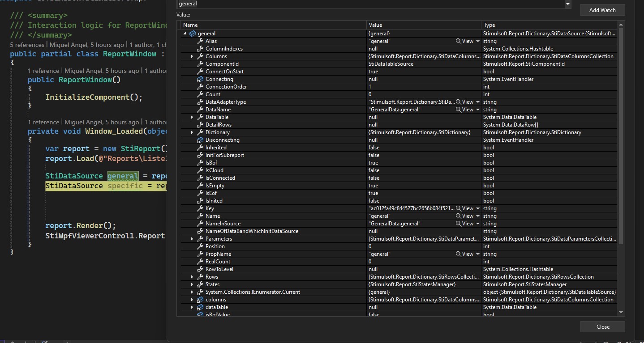
Task: Close the QuickWatch dialog with Close button
Action: click(x=603, y=326)
